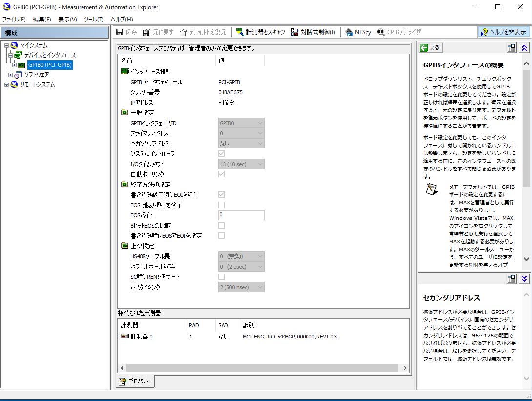Open the HS488ケーブル長 dropdown
532x401 pixels.
(x=241, y=256)
